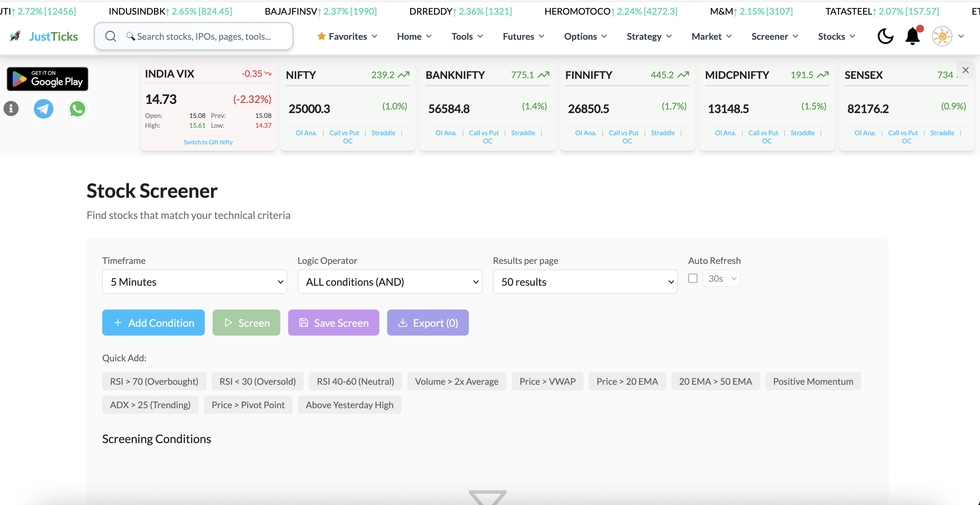Open MIDCPNIFTY OC link
This screenshot has width=980, height=505.
click(x=767, y=141)
